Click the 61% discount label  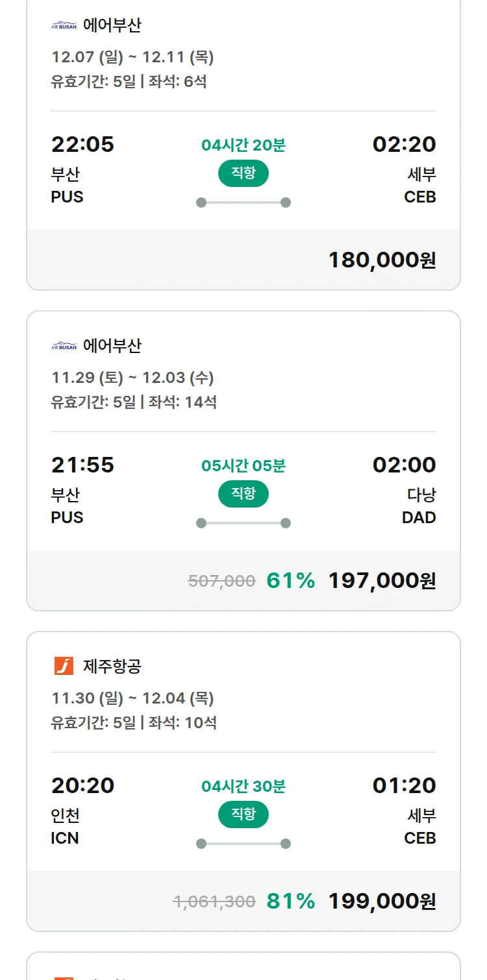click(291, 581)
